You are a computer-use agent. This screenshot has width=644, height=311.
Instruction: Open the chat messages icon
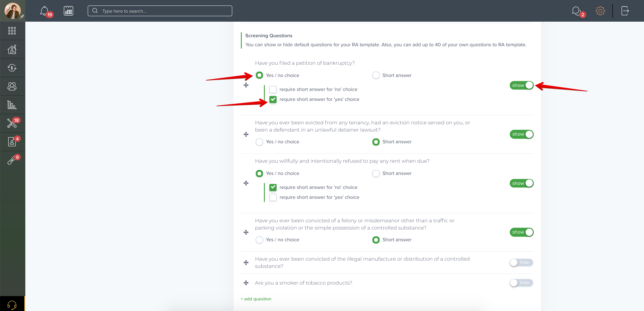pos(576,11)
